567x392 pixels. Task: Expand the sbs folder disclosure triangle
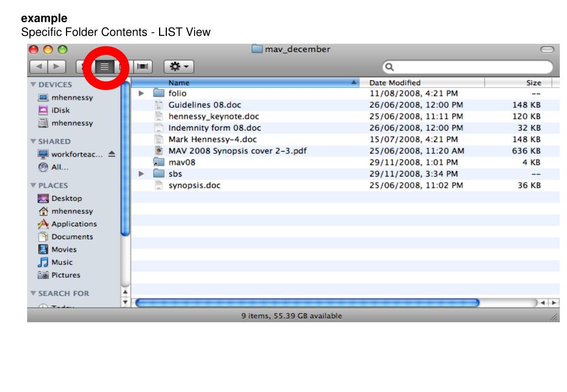click(141, 174)
